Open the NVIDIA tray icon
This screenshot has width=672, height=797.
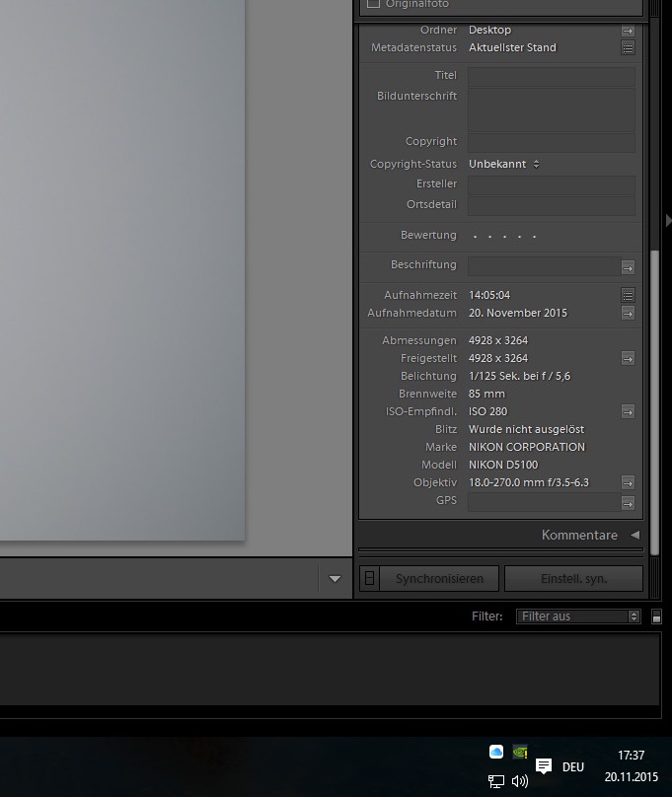519,752
